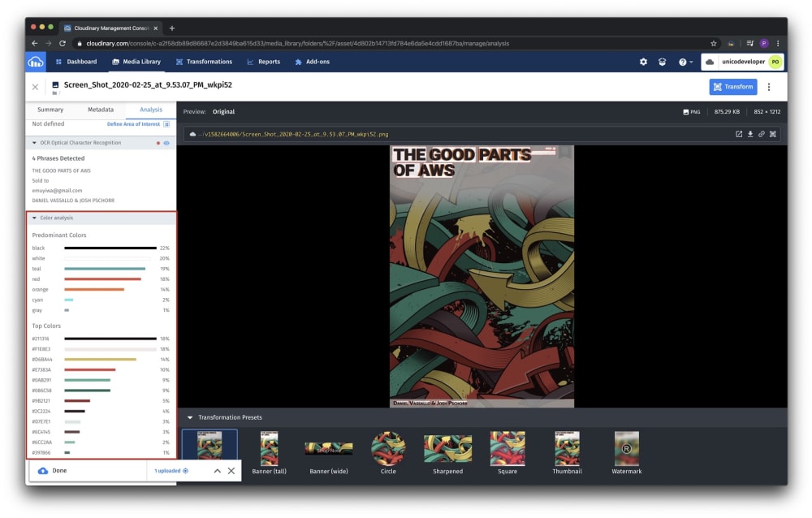This screenshot has height=518, width=812.
Task: Open a new browser tab
Action: click(x=172, y=28)
